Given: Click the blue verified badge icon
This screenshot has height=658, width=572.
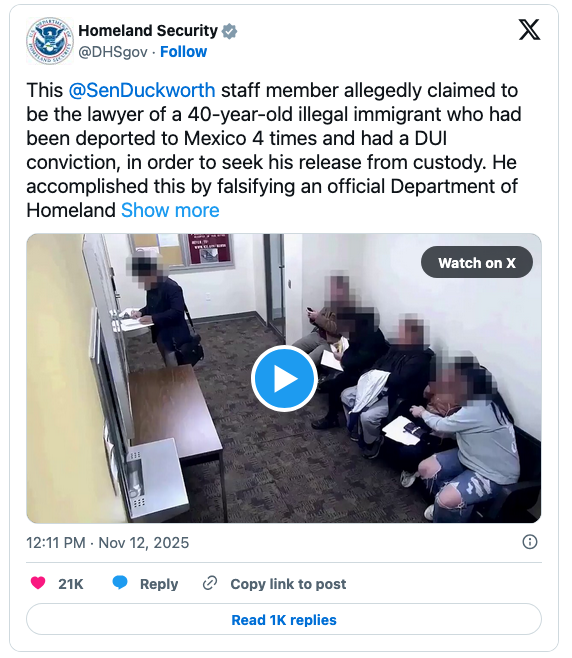Looking at the screenshot, I should 229,31.
